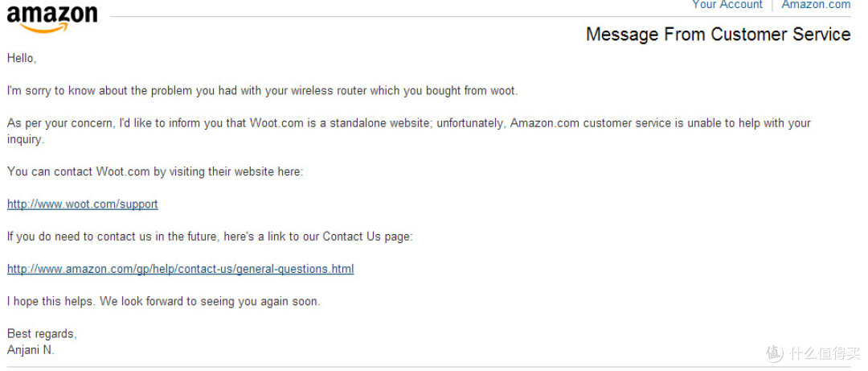Open the Your Account link

(x=727, y=5)
